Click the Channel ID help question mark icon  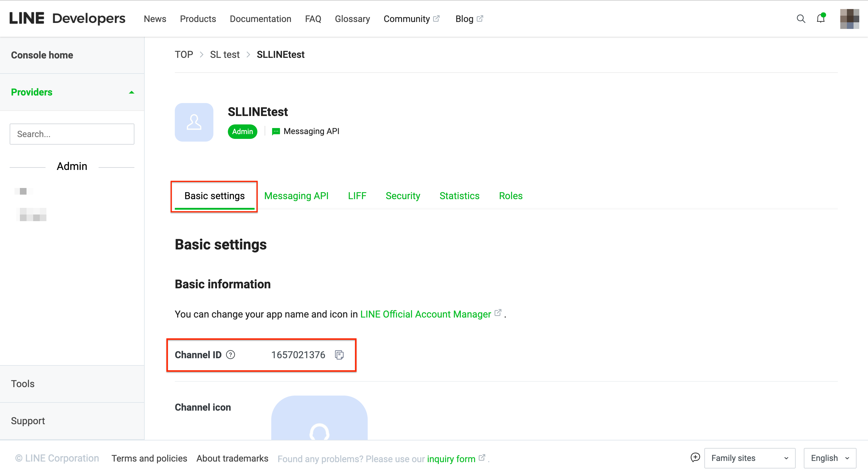(x=231, y=354)
